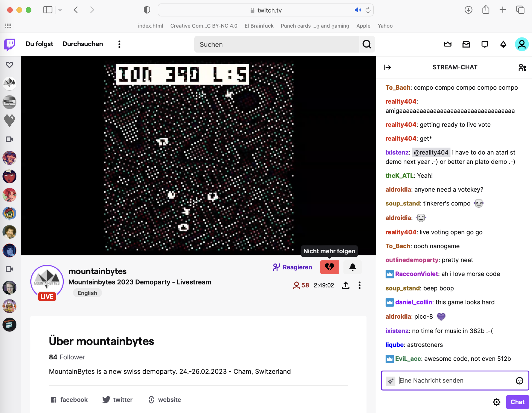This screenshot has width=532, height=413.
Task: Click the share stream upload icon
Action: click(346, 285)
